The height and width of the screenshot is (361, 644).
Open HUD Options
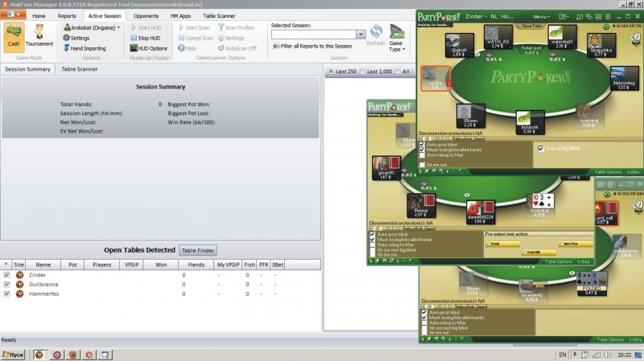coord(148,48)
